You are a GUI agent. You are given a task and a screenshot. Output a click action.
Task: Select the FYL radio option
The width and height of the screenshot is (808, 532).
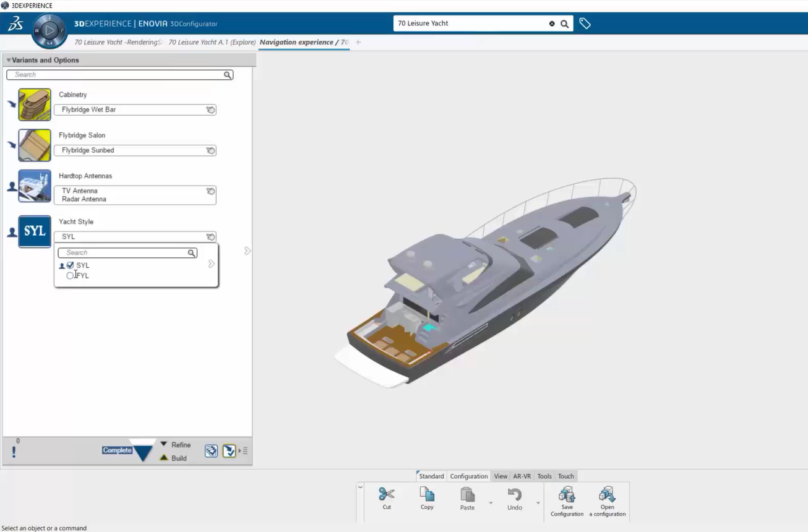(x=71, y=276)
